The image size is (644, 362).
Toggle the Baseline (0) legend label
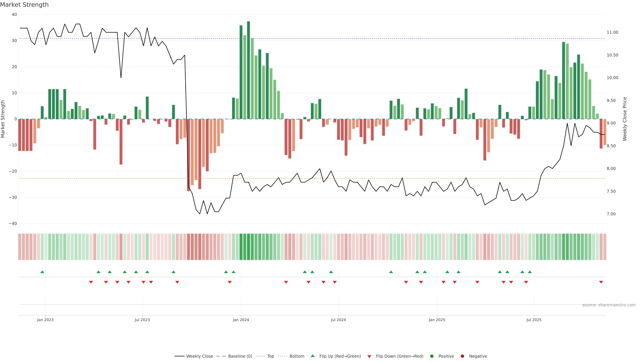(240, 356)
